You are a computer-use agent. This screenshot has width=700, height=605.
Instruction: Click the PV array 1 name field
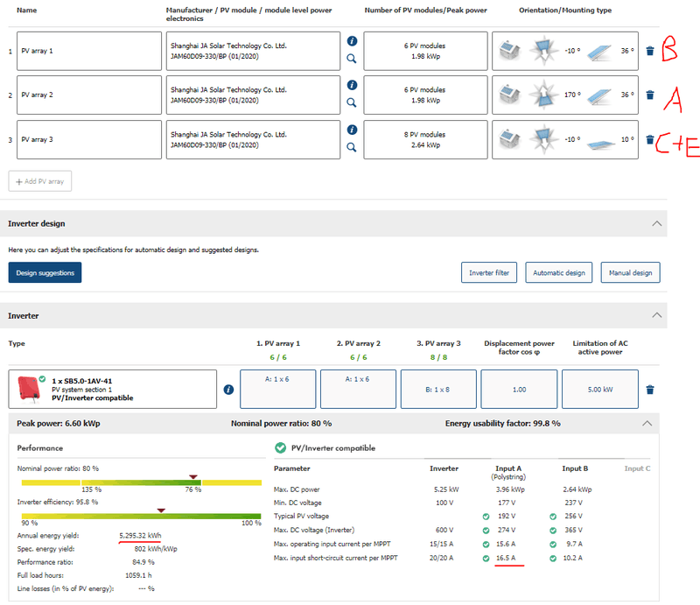tap(89, 51)
